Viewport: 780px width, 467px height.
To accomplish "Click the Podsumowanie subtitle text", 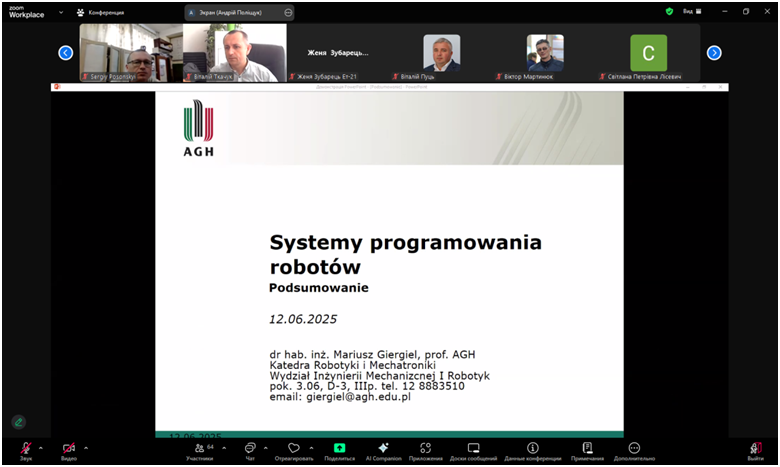I will point(319,287).
